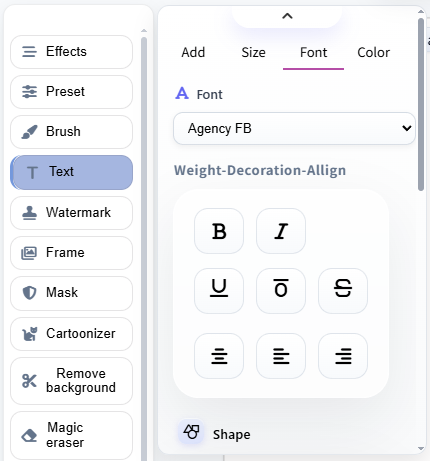Align text to the left
The image size is (430, 461).
tap(281, 356)
